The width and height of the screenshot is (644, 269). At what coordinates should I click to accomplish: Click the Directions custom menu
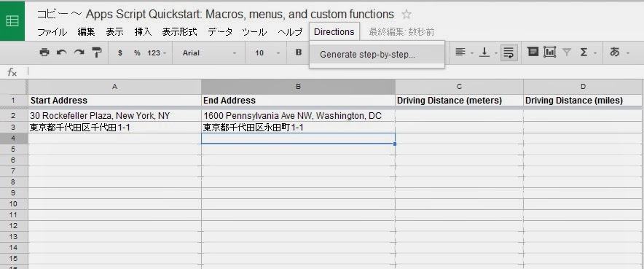point(334,31)
